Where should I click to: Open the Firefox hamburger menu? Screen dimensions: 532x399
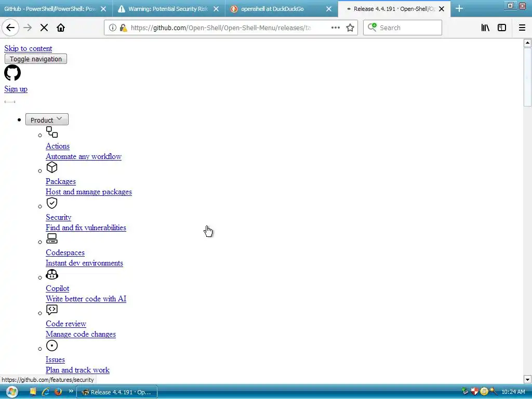click(522, 28)
